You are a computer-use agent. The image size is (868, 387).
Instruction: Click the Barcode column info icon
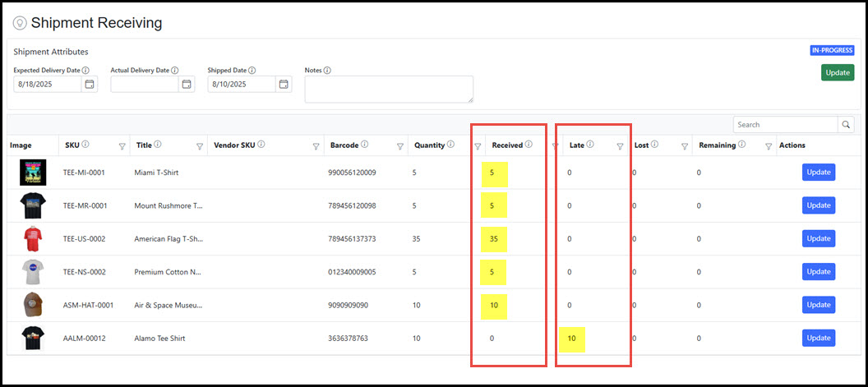click(x=363, y=145)
